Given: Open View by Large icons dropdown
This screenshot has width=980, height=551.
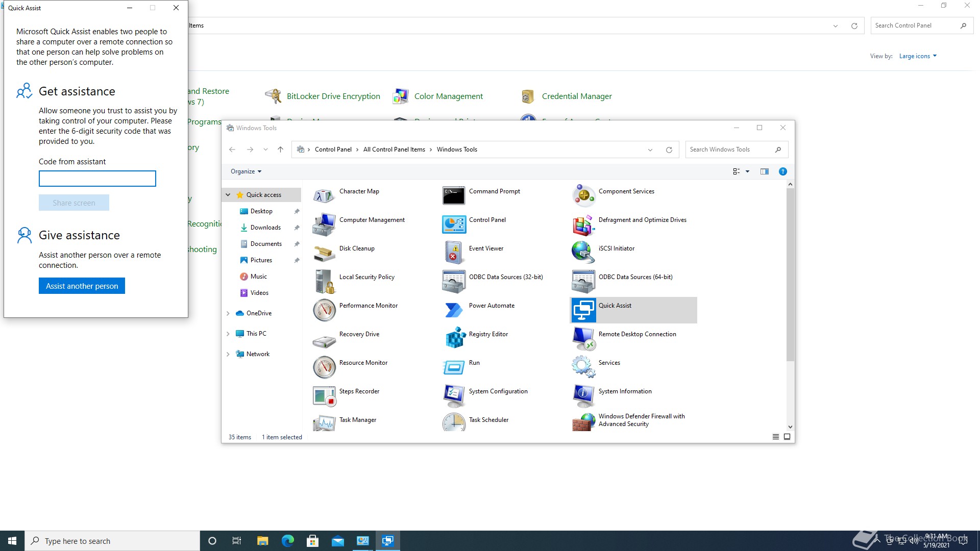Looking at the screenshot, I should 918,56.
